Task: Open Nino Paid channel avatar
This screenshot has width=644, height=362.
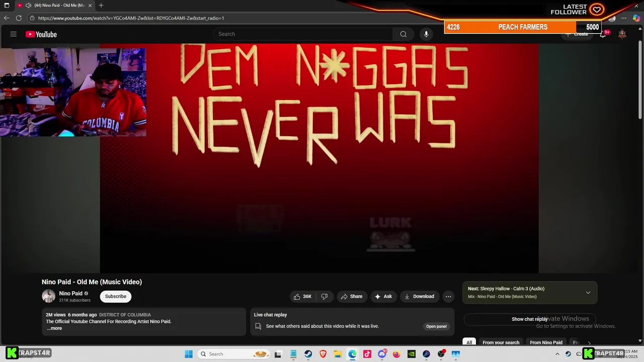Action: (48, 296)
